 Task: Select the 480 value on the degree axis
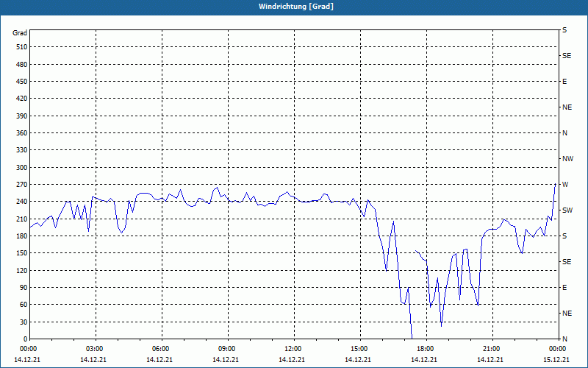(x=21, y=65)
